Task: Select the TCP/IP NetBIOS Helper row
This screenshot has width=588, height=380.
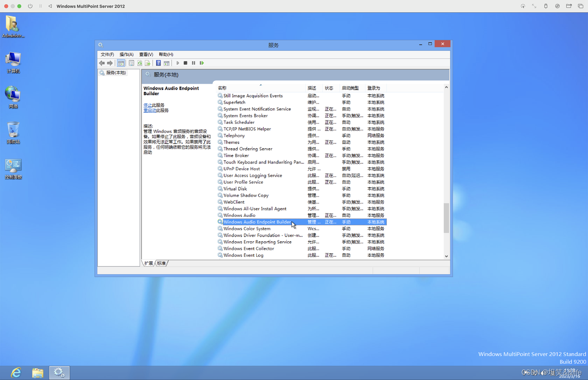Action: point(302,129)
